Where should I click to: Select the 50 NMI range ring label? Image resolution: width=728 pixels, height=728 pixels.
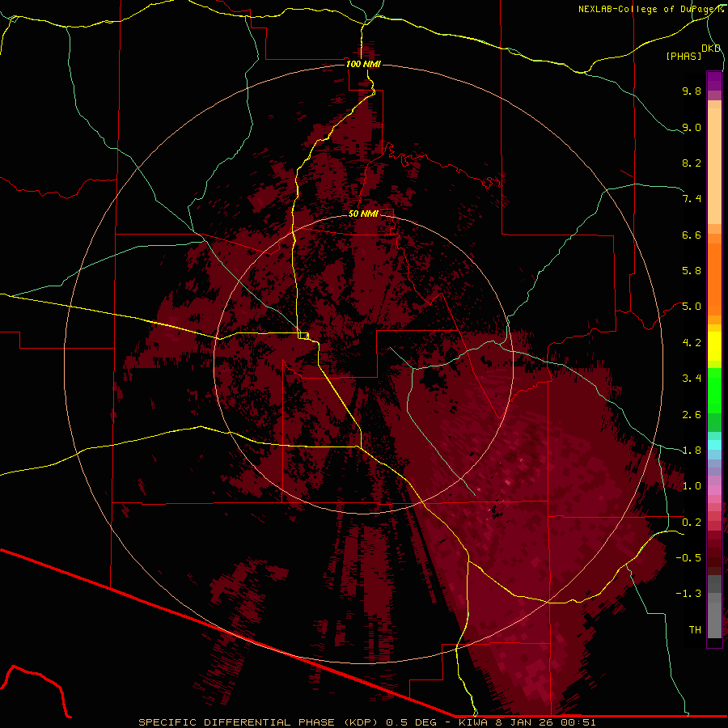[x=363, y=214]
